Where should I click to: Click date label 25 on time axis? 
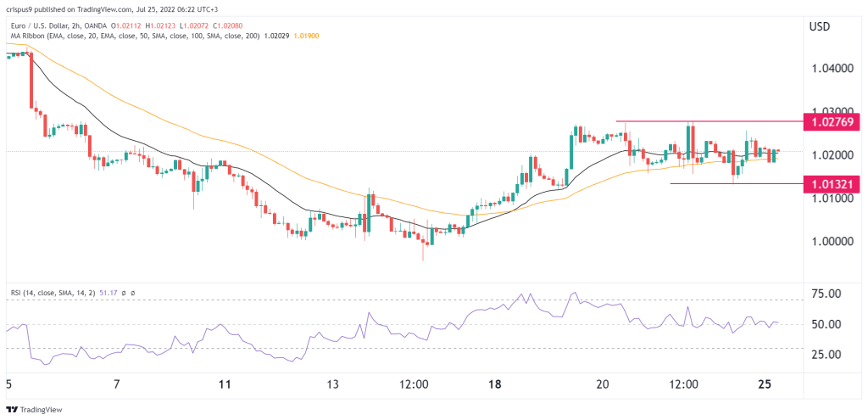click(765, 384)
